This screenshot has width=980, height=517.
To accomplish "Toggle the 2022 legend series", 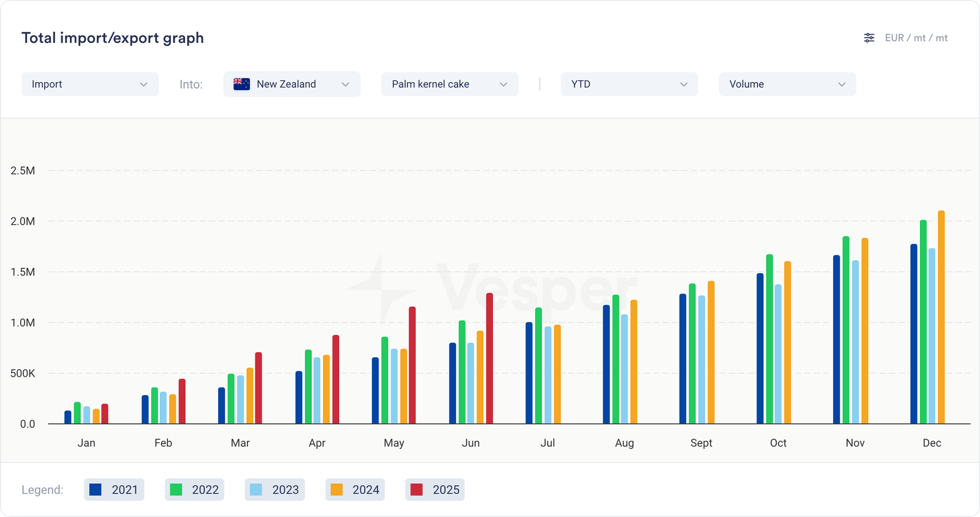I will [195, 490].
